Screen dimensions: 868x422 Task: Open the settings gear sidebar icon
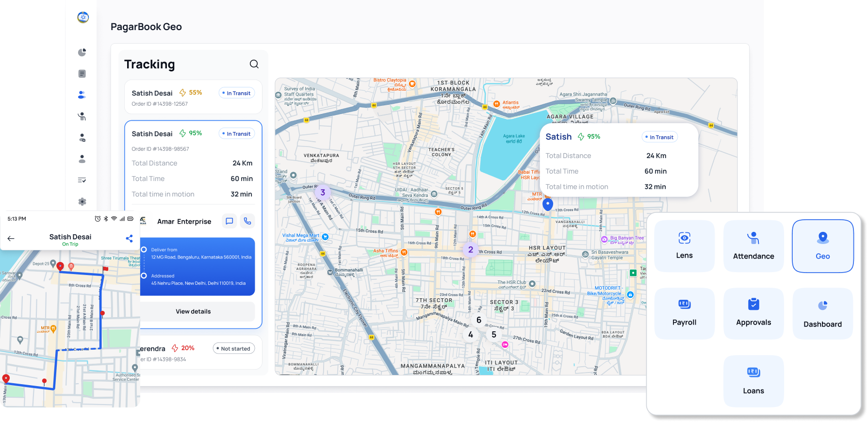pyautogui.click(x=82, y=201)
